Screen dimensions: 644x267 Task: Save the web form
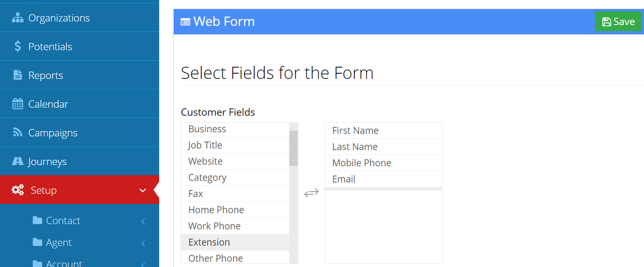click(x=619, y=21)
